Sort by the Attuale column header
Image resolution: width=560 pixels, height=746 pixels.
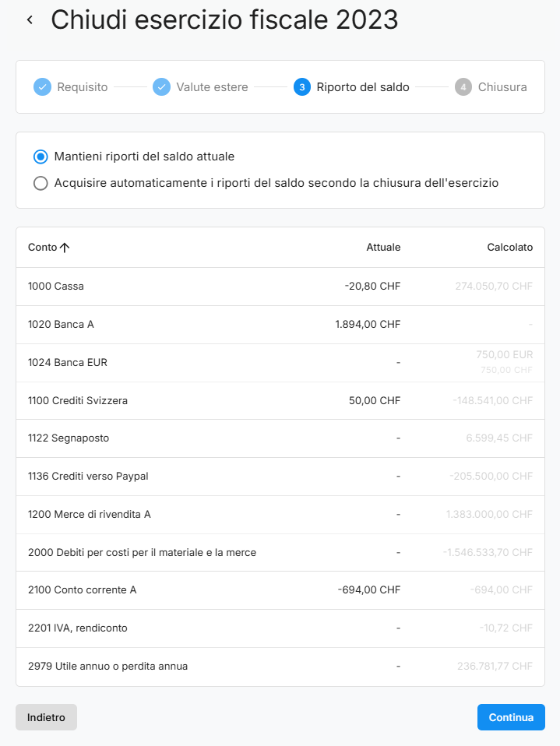point(383,248)
